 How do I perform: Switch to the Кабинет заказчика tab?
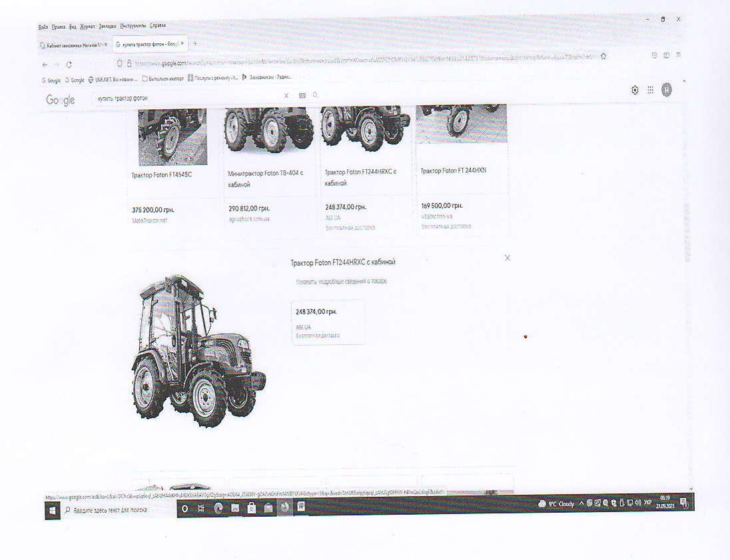tap(73, 45)
